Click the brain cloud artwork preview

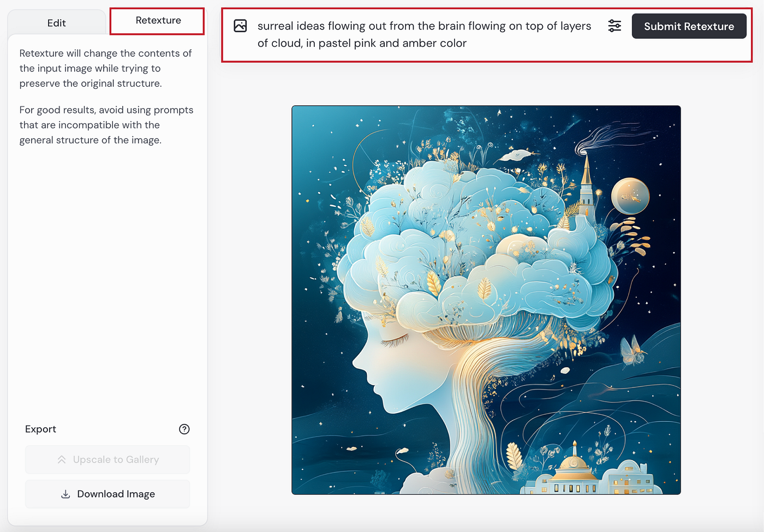pyautogui.click(x=486, y=300)
